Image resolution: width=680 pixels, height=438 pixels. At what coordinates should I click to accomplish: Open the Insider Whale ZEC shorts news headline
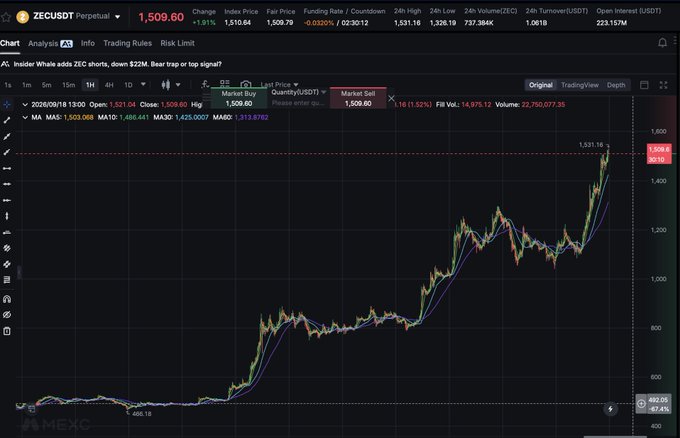(x=118, y=64)
